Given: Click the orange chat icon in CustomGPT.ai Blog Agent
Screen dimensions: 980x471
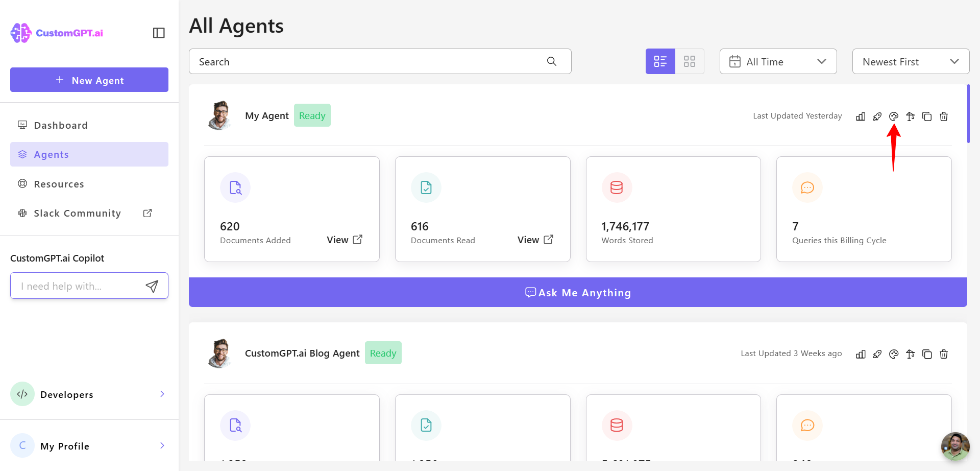Looking at the screenshot, I should point(807,425).
